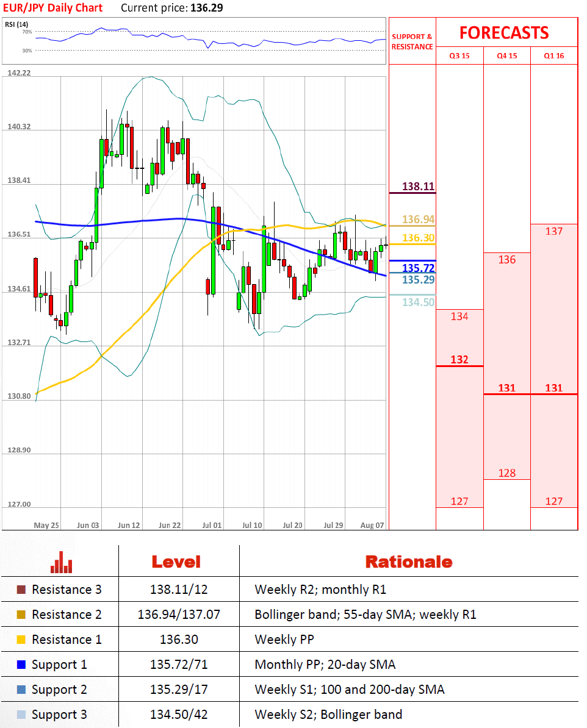587x728 pixels.
Task: Click the 140.32 price axis label
Action: [x=19, y=127]
